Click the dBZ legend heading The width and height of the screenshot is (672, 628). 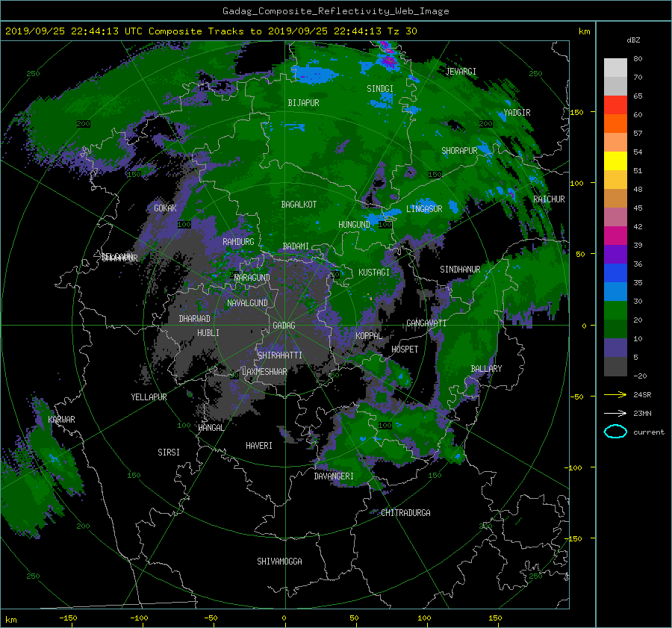[x=633, y=40]
